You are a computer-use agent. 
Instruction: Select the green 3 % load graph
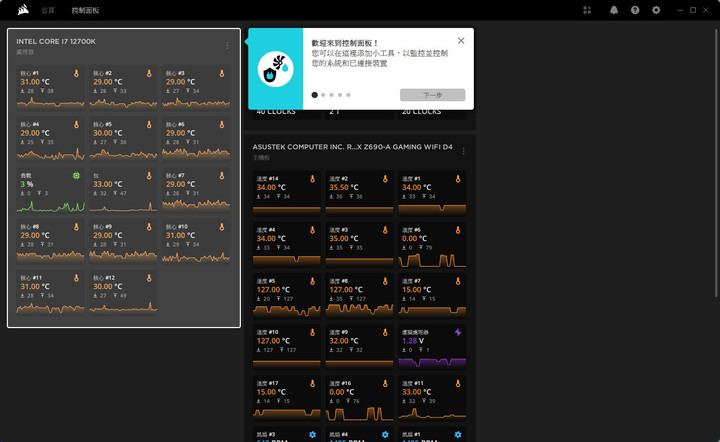click(x=51, y=205)
